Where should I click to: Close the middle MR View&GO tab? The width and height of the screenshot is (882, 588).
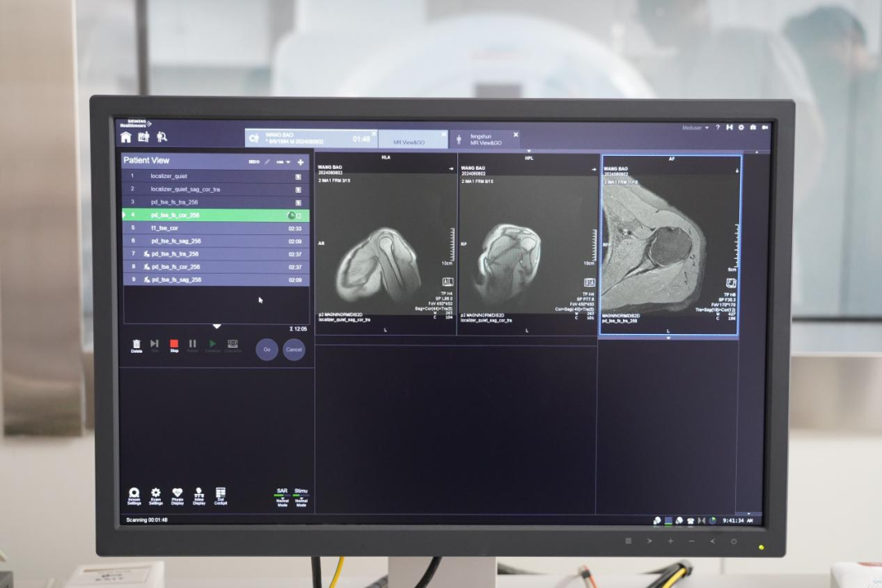click(443, 135)
